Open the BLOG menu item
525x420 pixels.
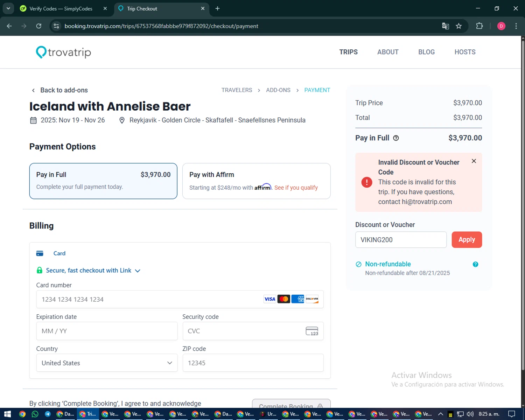(x=426, y=52)
